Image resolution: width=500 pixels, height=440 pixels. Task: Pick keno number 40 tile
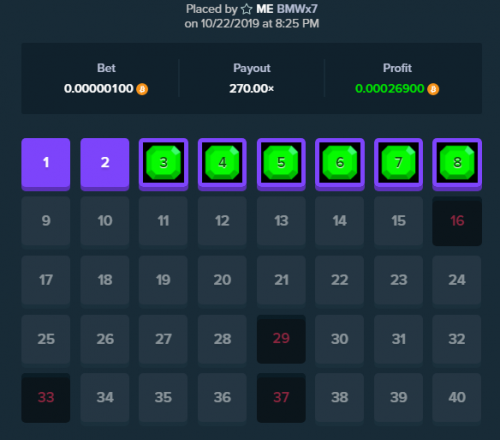[x=457, y=398]
